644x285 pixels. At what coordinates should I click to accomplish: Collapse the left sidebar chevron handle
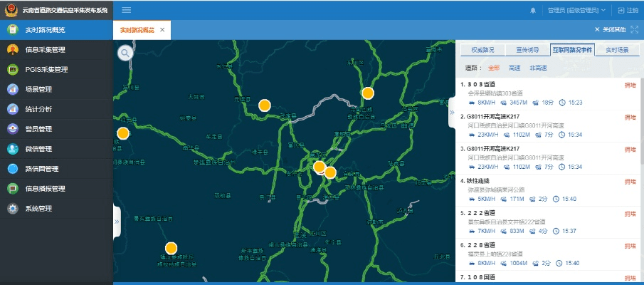coord(117,222)
